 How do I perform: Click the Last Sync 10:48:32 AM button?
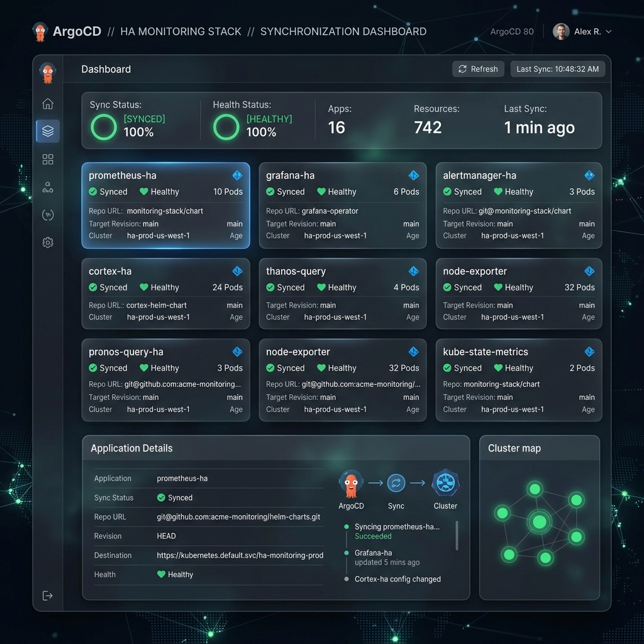click(x=557, y=69)
